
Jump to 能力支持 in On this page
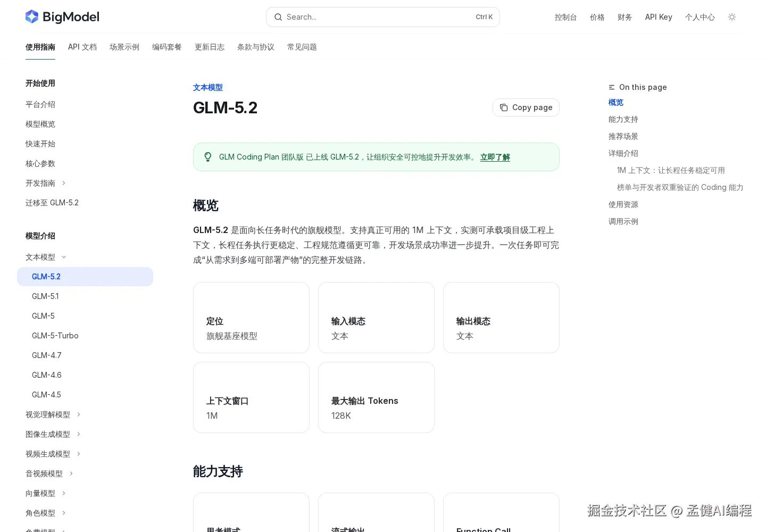pyautogui.click(x=623, y=119)
